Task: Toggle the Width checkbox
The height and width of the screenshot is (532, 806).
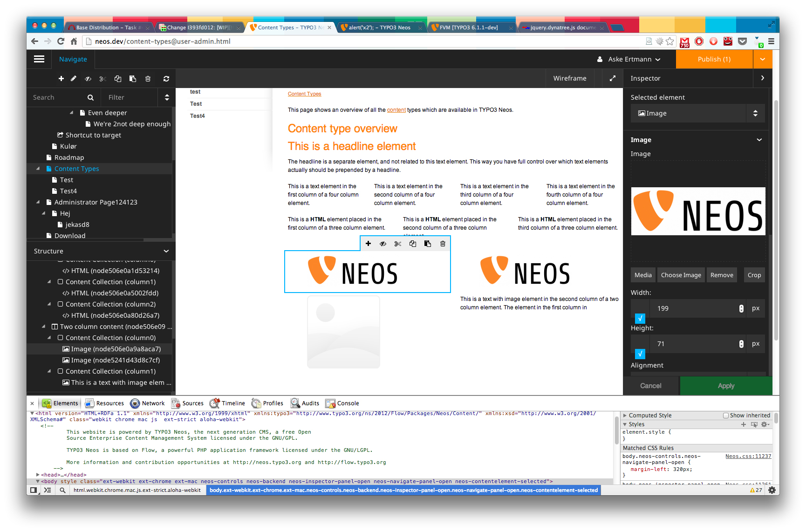Action: click(640, 318)
